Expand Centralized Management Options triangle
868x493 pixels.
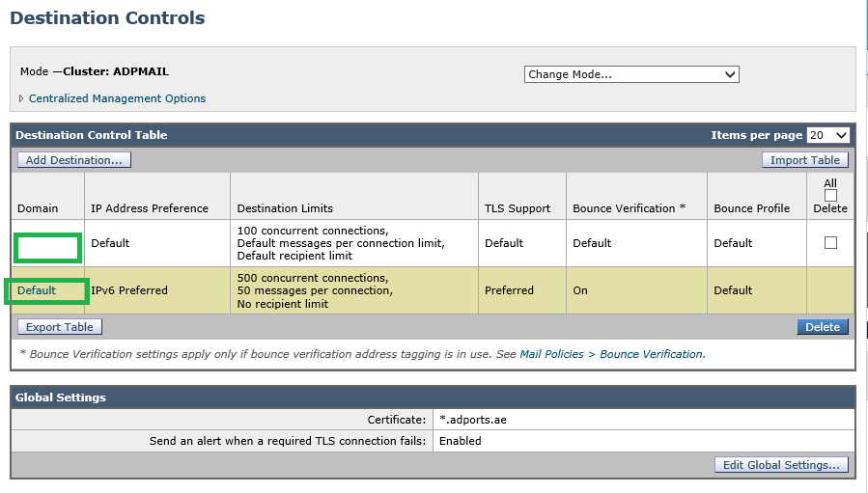pos(21,98)
